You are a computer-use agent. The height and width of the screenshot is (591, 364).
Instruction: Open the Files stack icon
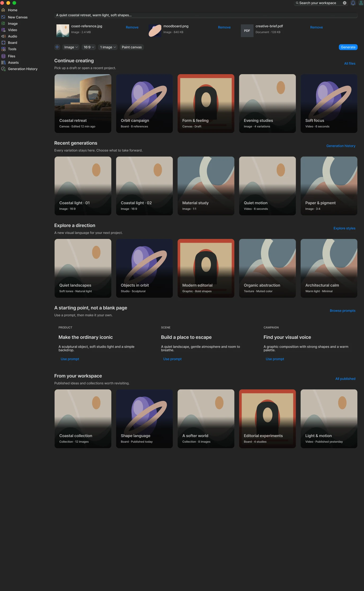3,56
